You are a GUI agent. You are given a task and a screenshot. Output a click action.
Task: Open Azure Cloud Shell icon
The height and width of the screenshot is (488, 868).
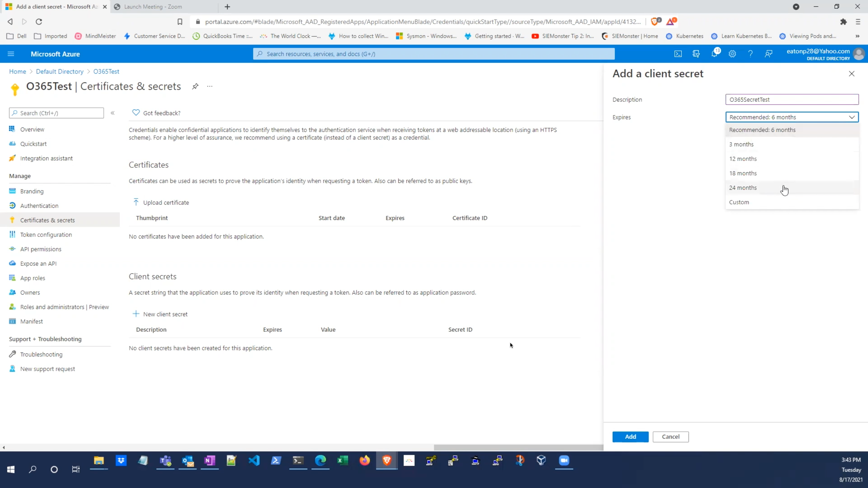click(678, 54)
